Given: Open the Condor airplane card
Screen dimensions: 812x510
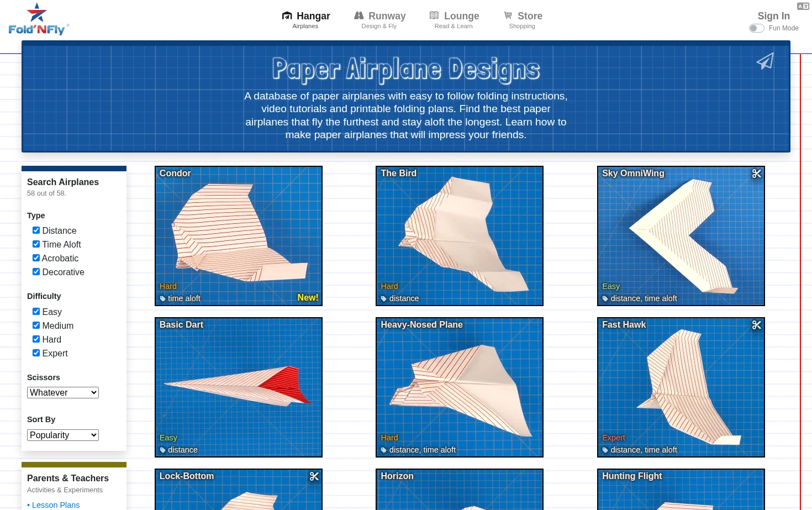Looking at the screenshot, I should click(x=239, y=236).
